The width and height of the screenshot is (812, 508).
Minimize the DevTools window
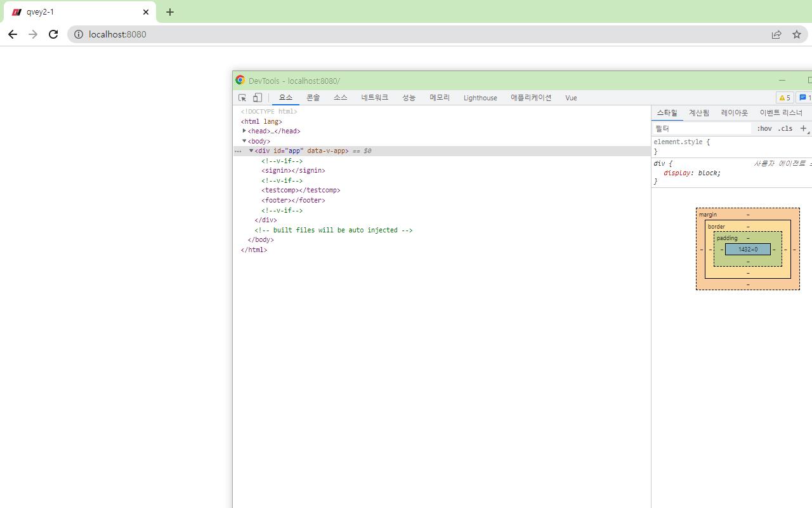click(x=782, y=81)
